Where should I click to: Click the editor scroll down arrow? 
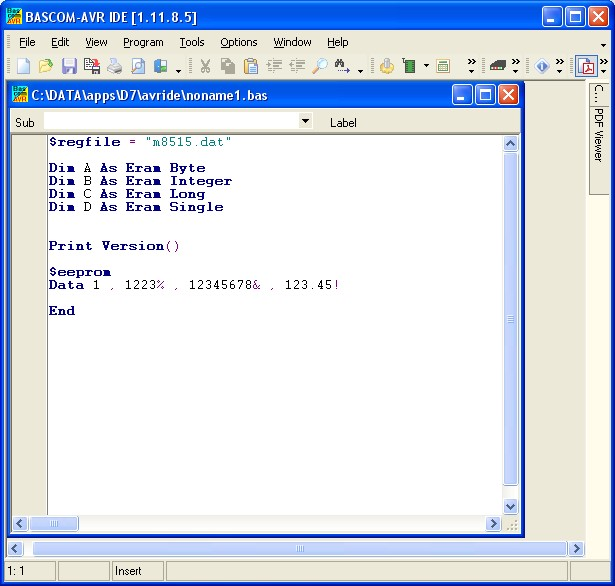click(x=510, y=506)
